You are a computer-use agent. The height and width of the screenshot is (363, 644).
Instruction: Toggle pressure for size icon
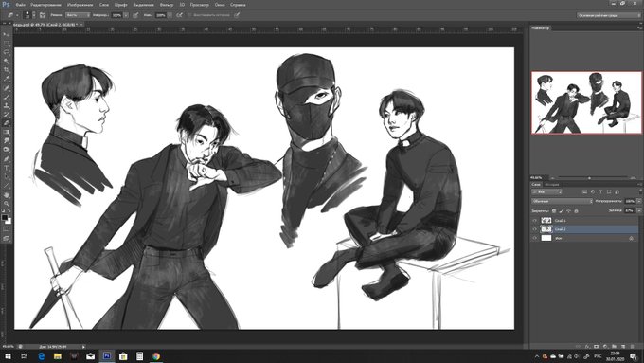(x=237, y=15)
